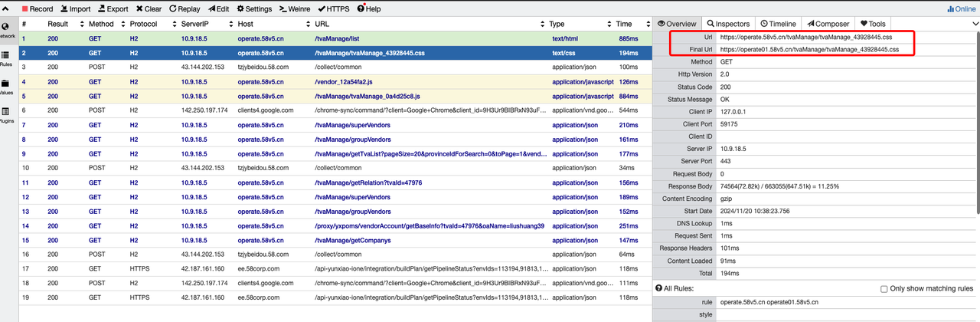980x322 pixels.
Task: Open the Values panel from the sidebar
Action: (6, 87)
